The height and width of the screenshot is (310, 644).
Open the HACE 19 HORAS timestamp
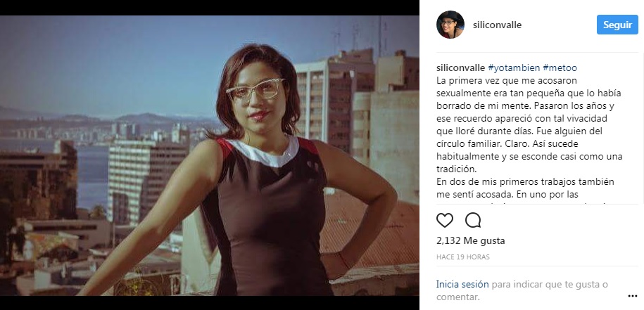[x=463, y=257]
